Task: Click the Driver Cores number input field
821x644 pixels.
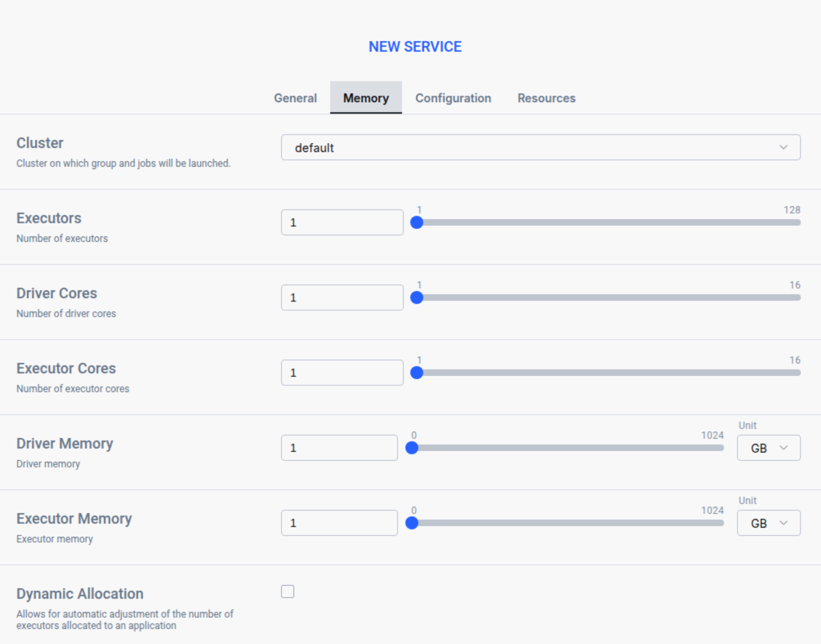Action: [x=342, y=298]
